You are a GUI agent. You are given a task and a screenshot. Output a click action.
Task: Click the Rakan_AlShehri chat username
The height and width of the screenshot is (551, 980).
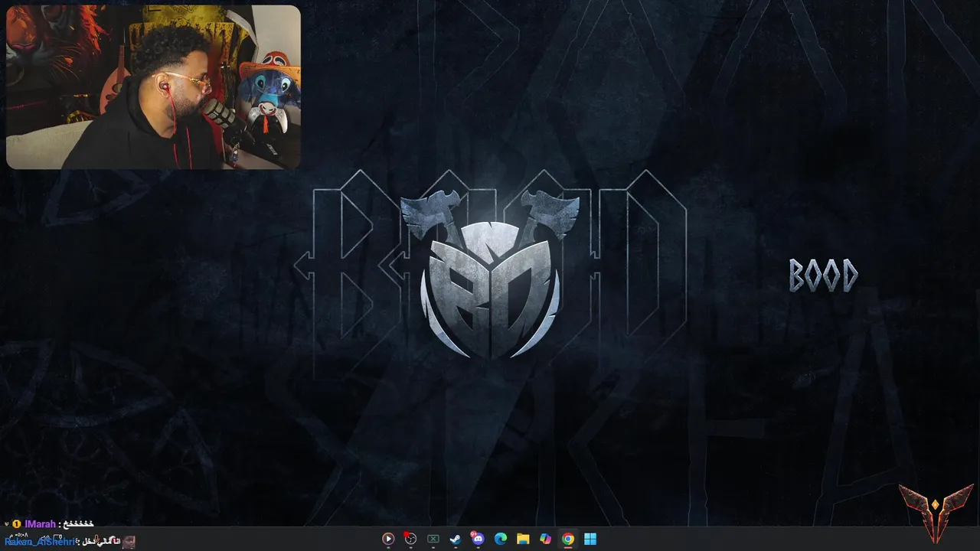[39, 542]
